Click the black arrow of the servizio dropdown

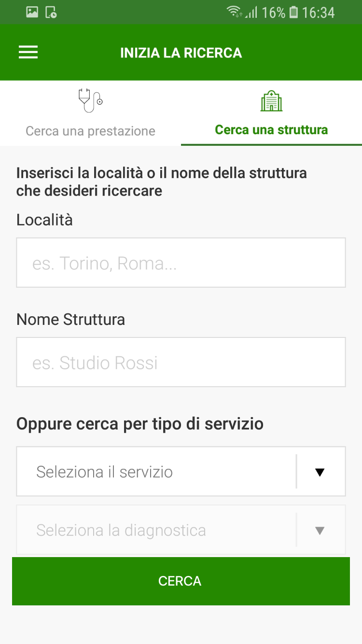320,472
